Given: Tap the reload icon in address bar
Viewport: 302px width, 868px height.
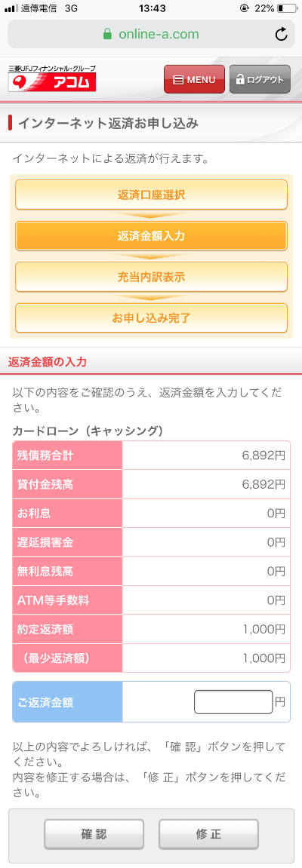Looking at the screenshot, I should tap(282, 35).
